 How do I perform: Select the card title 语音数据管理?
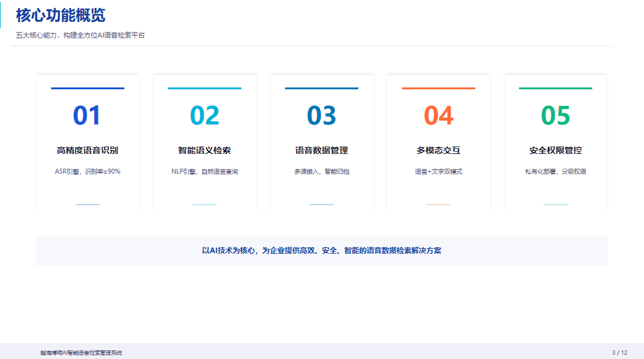(x=321, y=150)
